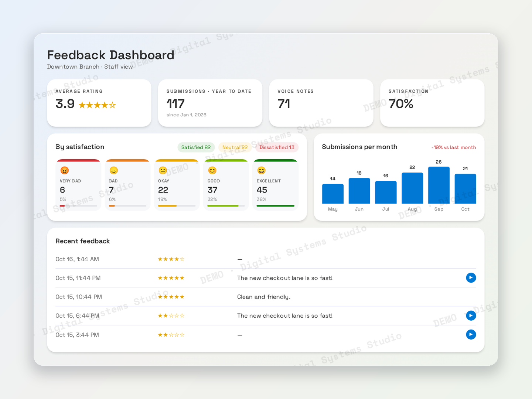
Task: Click the Very Bad percentage progress bar
Action: (79, 206)
